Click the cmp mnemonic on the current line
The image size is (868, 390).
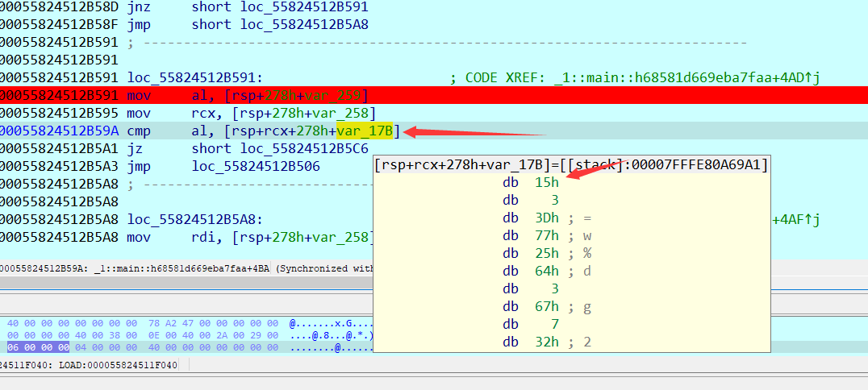(x=137, y=131)
